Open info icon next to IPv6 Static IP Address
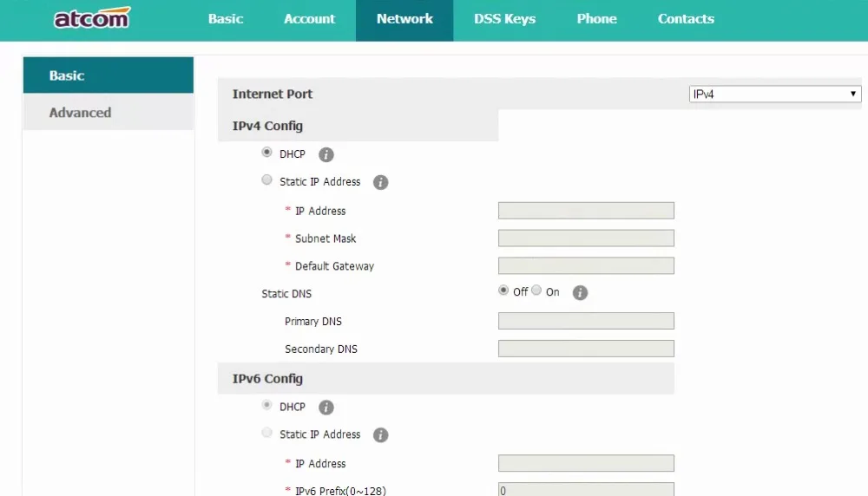 point(380,435)
